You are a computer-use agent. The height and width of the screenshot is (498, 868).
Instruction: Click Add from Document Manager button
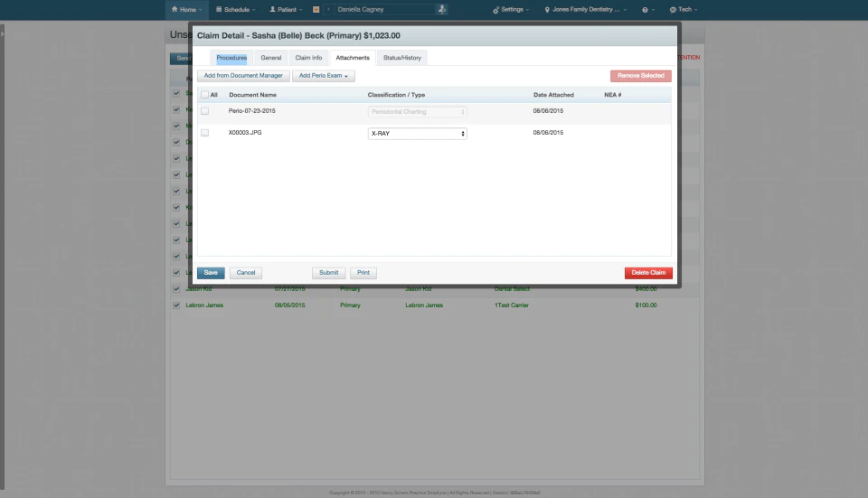pyautogui.click(x=243, y=76)
